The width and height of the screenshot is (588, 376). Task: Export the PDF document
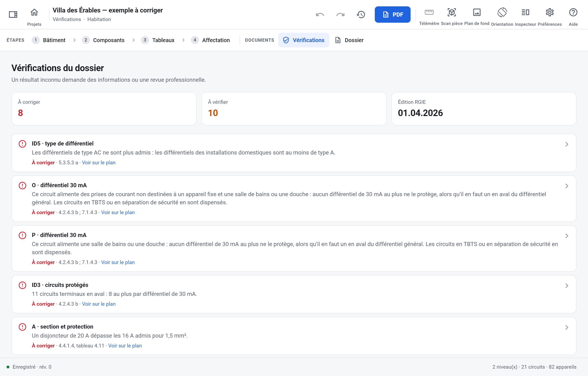[392, 15]
